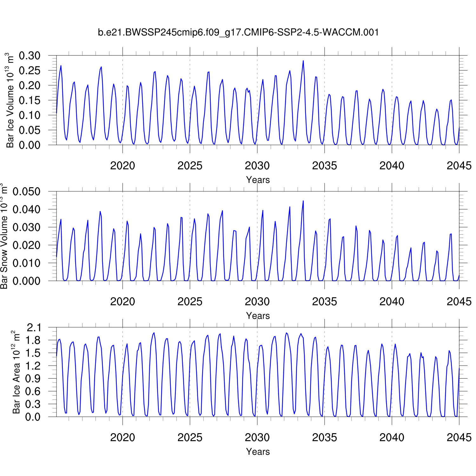Select 2040 tick label below ice area chart

click(392, 438)
